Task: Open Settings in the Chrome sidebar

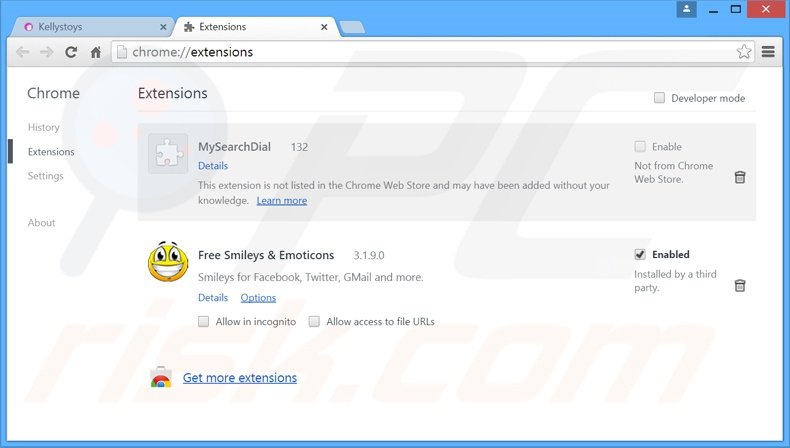Action: [45, 176]
